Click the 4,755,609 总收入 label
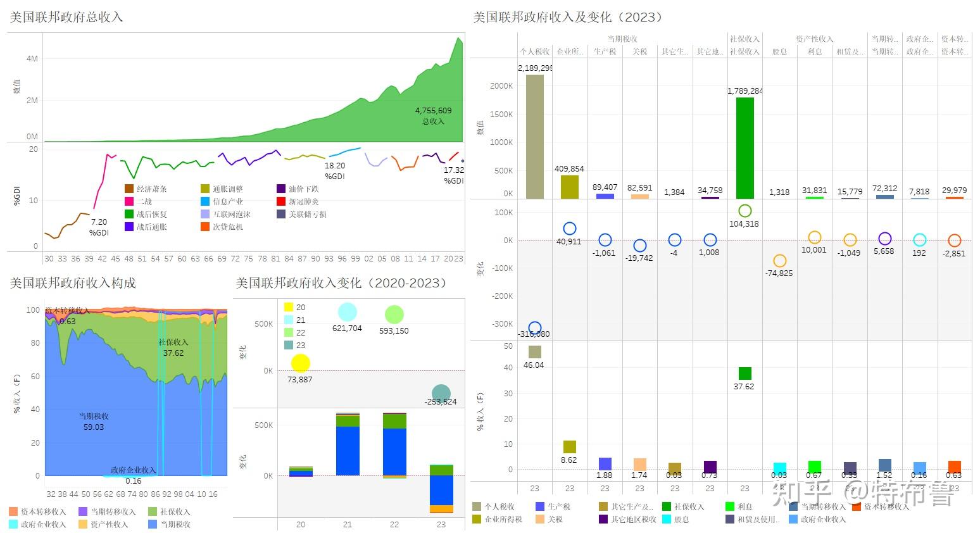 click(x=434, y=116)
